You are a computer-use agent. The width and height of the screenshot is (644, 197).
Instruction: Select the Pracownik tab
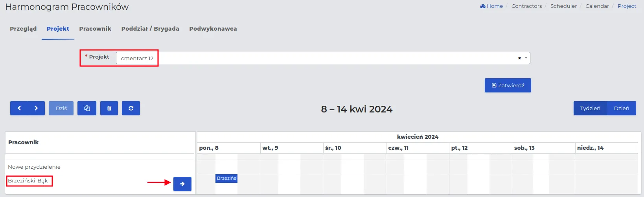point(95,29)
